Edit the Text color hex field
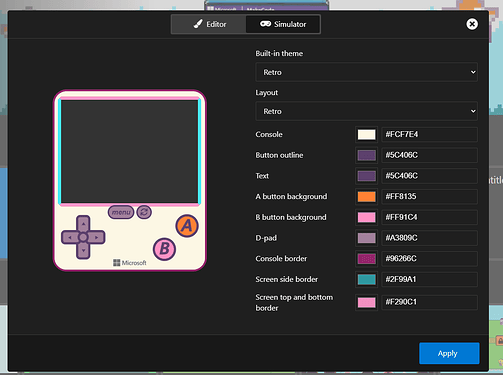 tap(429, 176)
